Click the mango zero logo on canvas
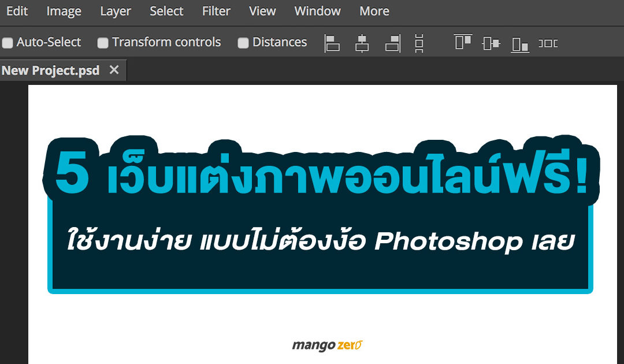This screenshot has height=364, width=624. pos(327,345)
